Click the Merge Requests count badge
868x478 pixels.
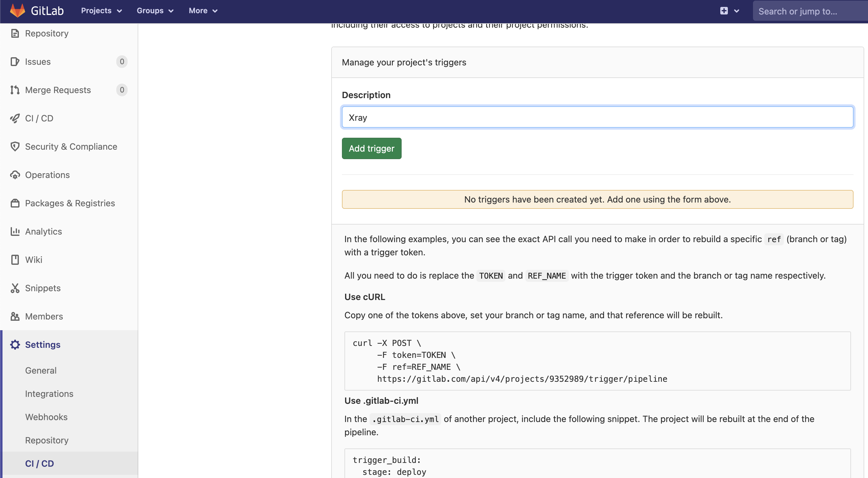(x=122, y=90)
